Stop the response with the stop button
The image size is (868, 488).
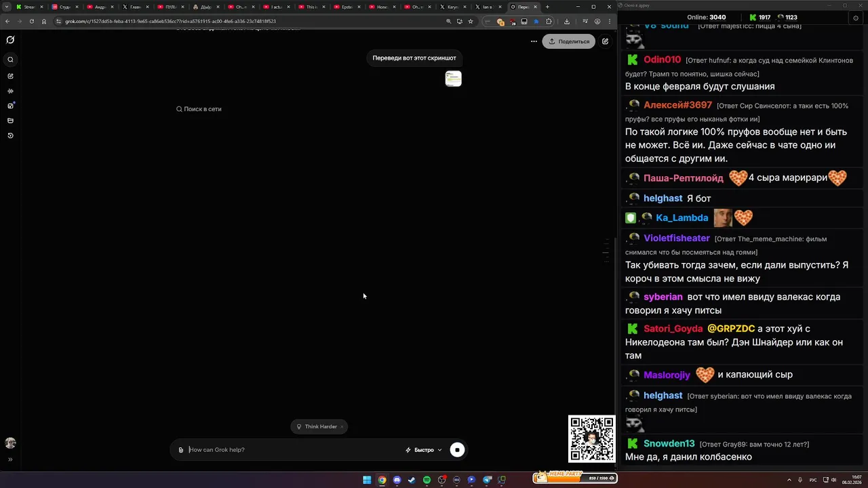click(x=457, y=450)
